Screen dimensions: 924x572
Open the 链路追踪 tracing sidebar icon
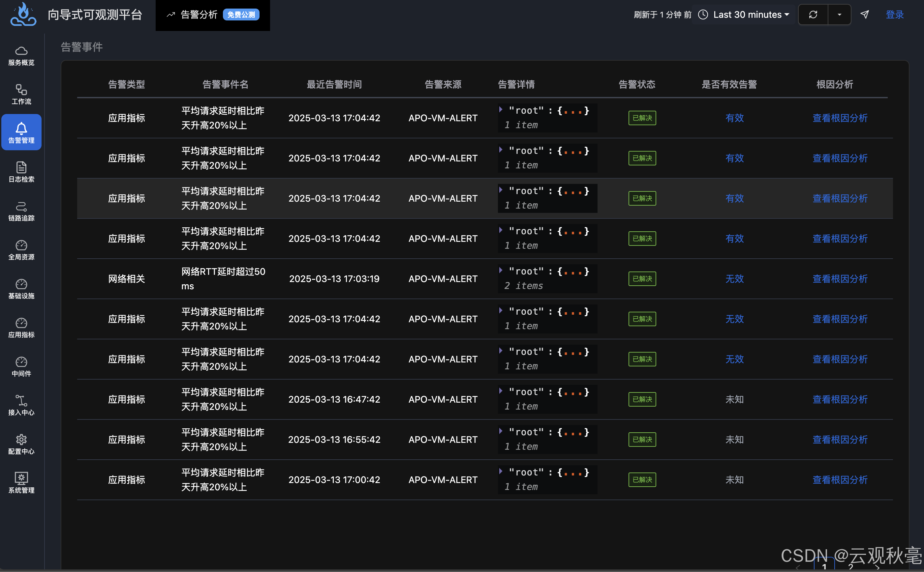(21, 207)
